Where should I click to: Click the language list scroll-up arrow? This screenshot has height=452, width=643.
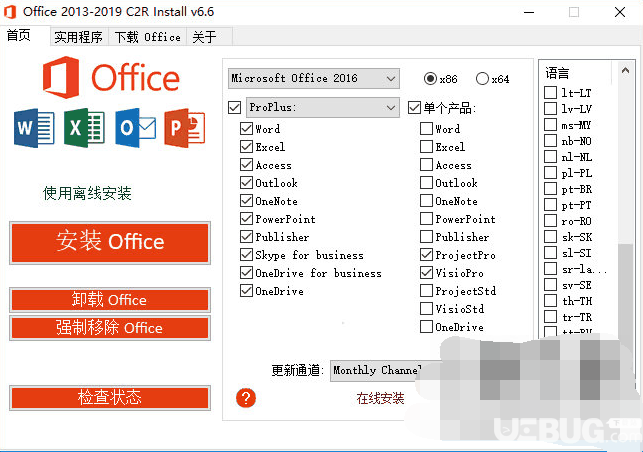(625, 70)
